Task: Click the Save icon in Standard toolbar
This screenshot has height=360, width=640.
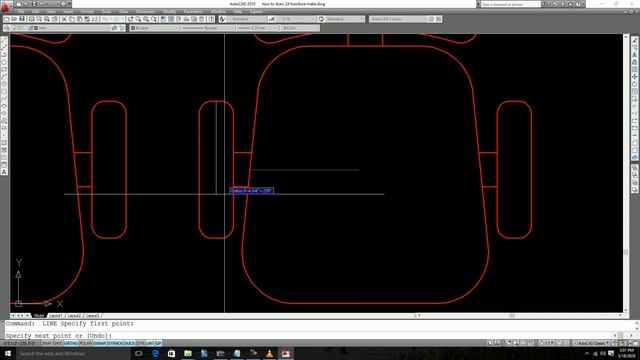Action: (x=22, y=19)
